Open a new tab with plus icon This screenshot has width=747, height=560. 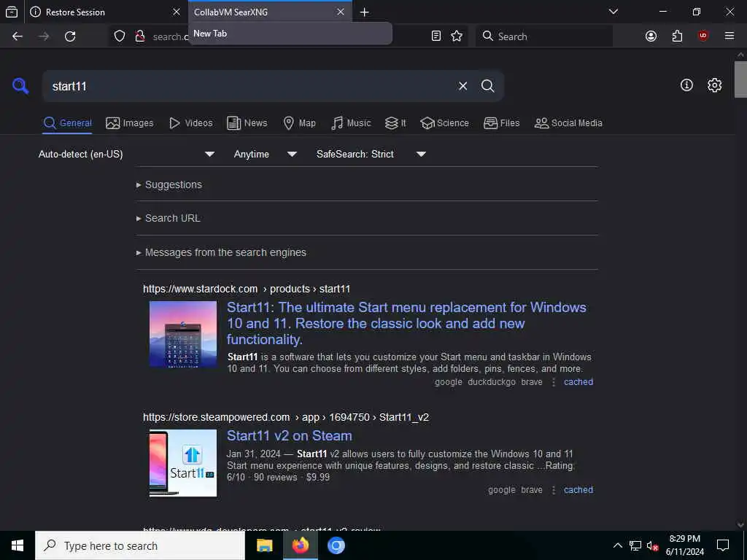pos(365,12)
